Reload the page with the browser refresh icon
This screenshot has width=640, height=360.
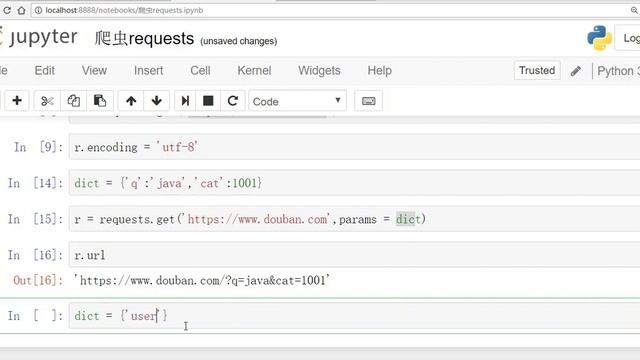7,10
